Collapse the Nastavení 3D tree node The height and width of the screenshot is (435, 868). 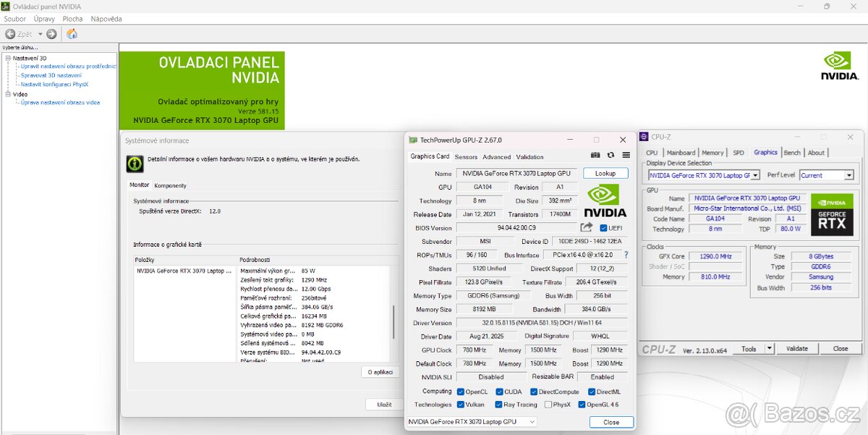[8, 58]
